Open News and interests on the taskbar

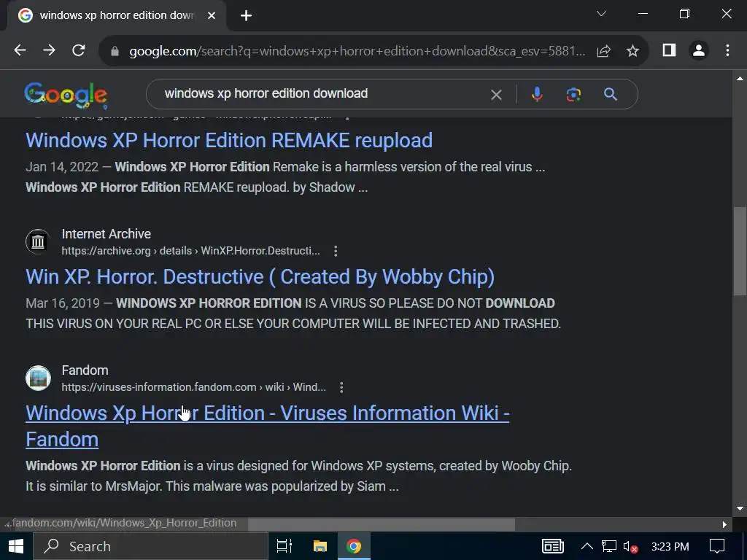[x=553, y=546]
